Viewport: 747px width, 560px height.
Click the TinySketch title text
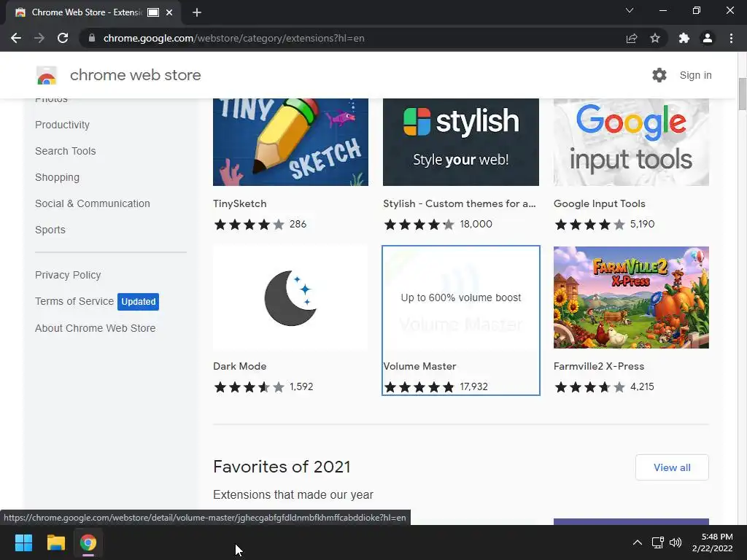pos(239,204)
